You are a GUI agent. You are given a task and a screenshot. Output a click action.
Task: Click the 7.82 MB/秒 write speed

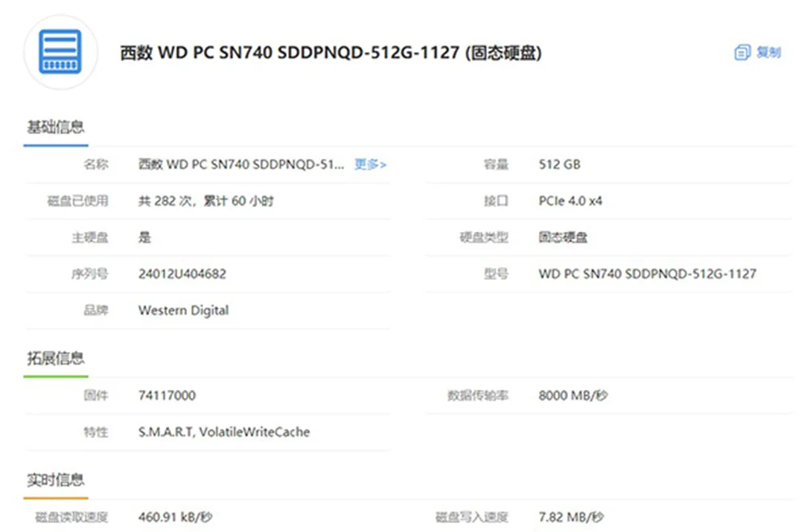tap(571, 517)
